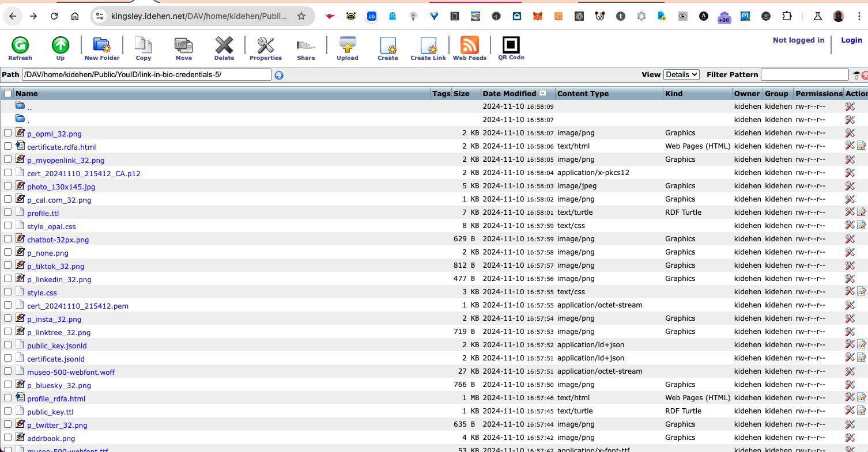Click the Delete toolbar icon
Viewport: 868px width, 452px height.
coord(224,48)
